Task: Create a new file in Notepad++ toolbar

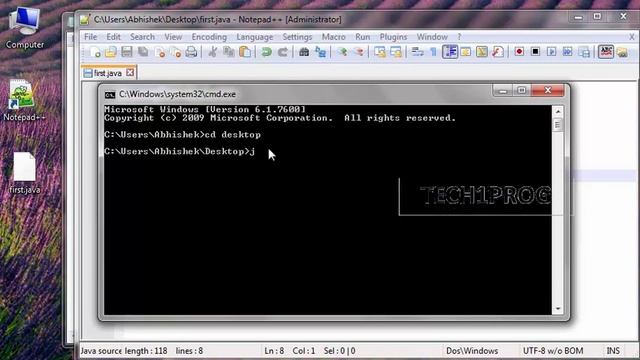Action: pos(96,52)
